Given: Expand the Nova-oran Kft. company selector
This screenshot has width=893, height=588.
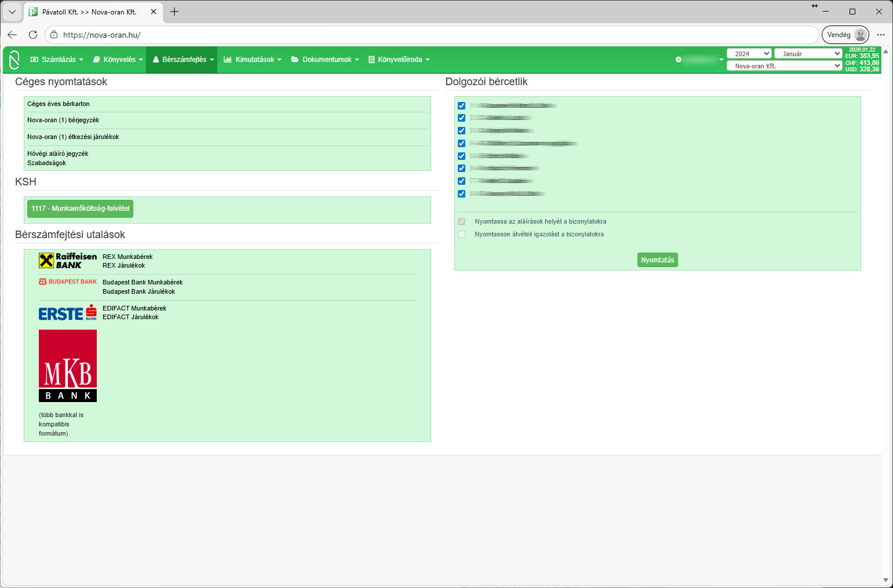Looking at the screenshot, I should 784,66.
